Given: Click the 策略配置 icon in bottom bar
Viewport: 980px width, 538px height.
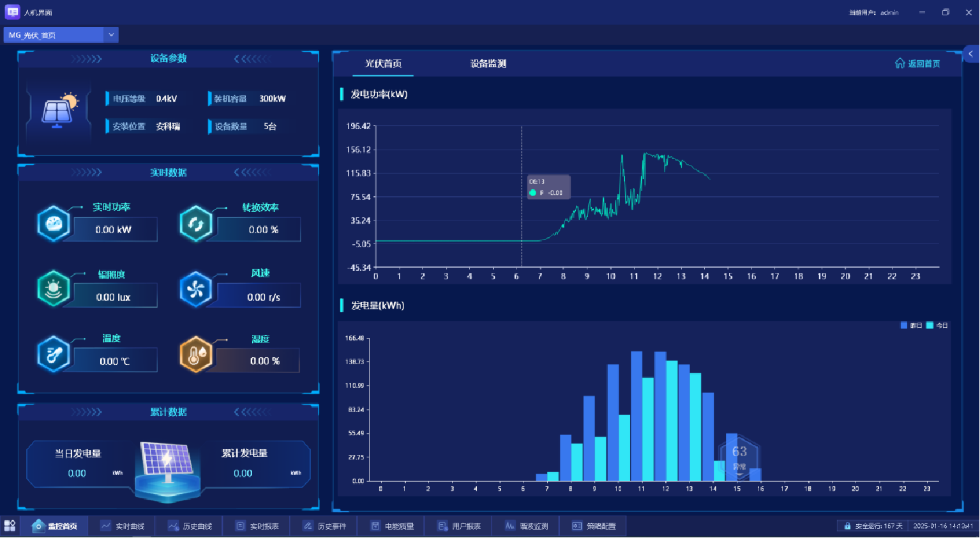Looking at the screenshot, I should pos(577,526).
